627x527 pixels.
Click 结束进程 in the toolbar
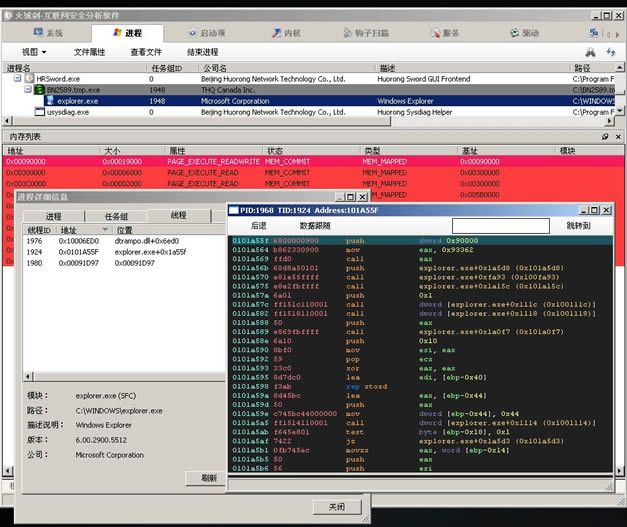coord(202,51)
